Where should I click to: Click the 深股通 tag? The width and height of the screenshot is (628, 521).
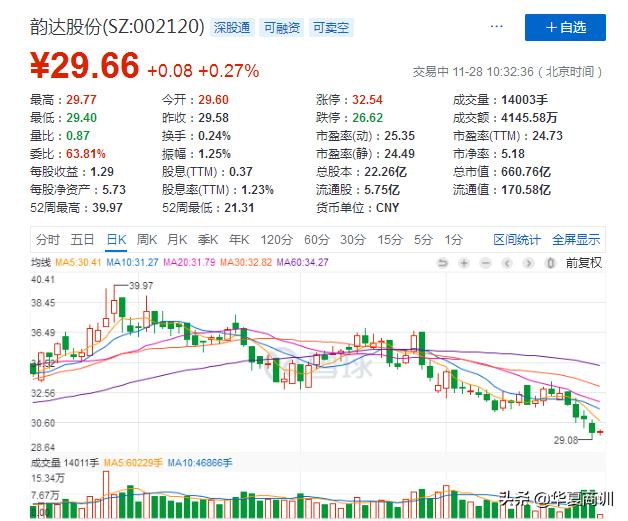point(232,28)
